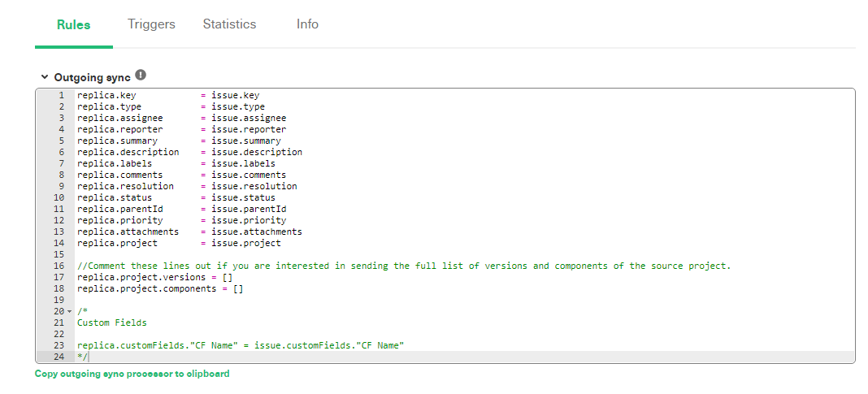Switch to the Info tab
This screenshot has height=394, width=868.
[307, 24]
